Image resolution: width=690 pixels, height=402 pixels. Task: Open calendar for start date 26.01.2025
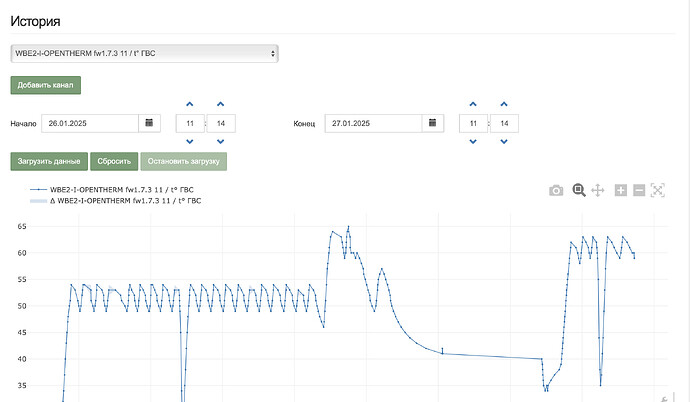pos(149,123)
